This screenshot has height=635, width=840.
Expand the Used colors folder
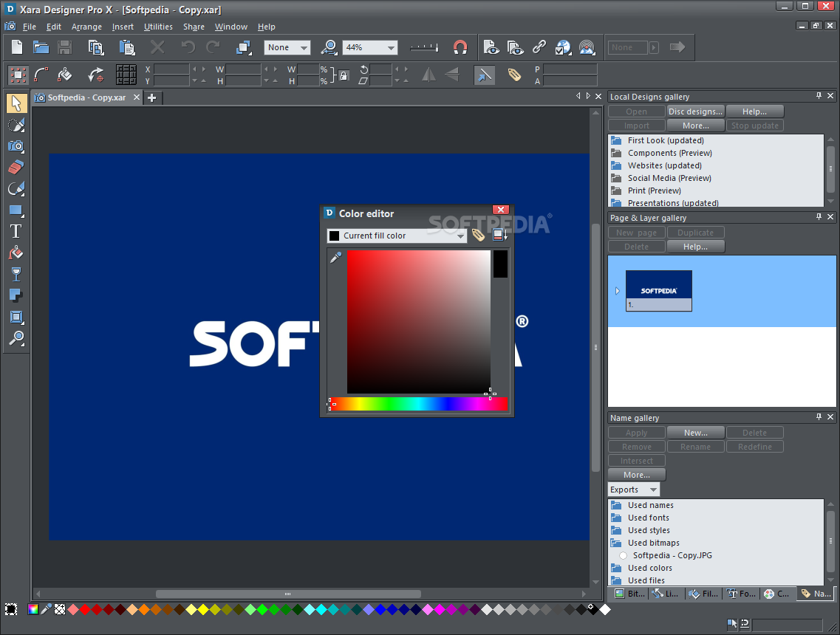pyautogui.click(x=617, y=568)
